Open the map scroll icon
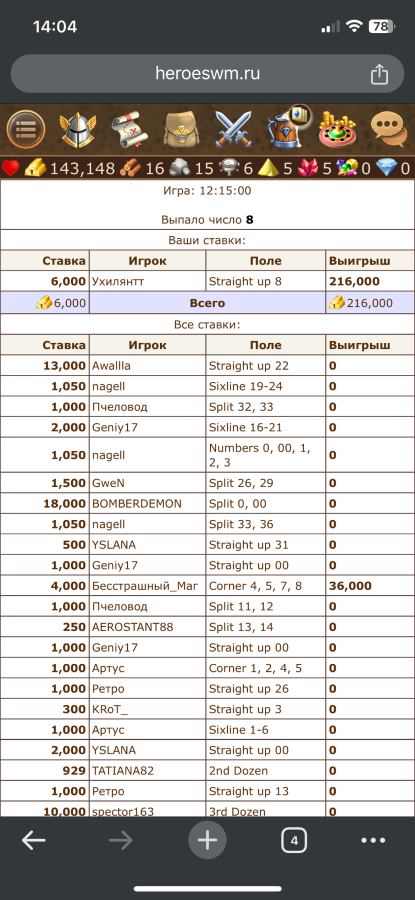Image resolution: width=415 pixels, height=900 pixels. [130, 130]
